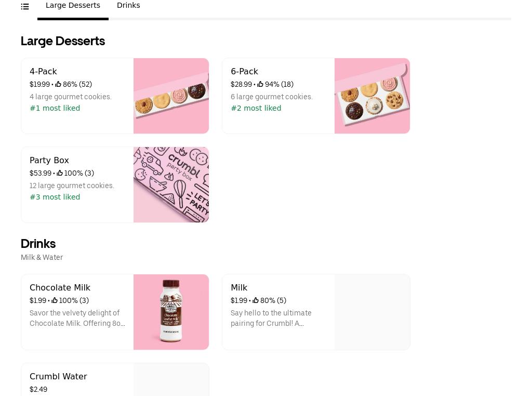Select the Party Box item title
The width and height of the screenshot is (532, 396).
(x=49, y=160)
